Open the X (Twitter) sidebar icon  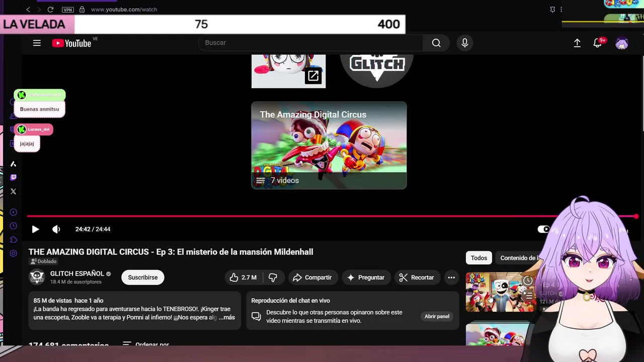coord(14,192)
